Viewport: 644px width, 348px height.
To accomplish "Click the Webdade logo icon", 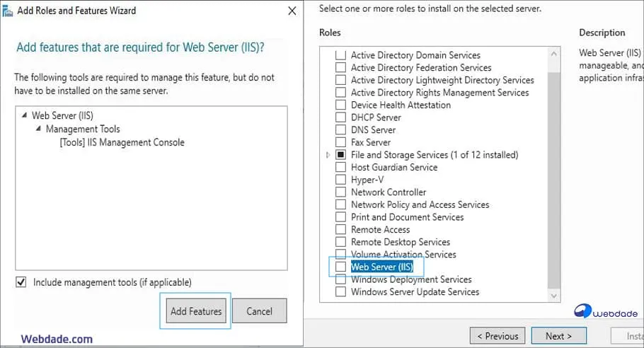I will point(583,312).
